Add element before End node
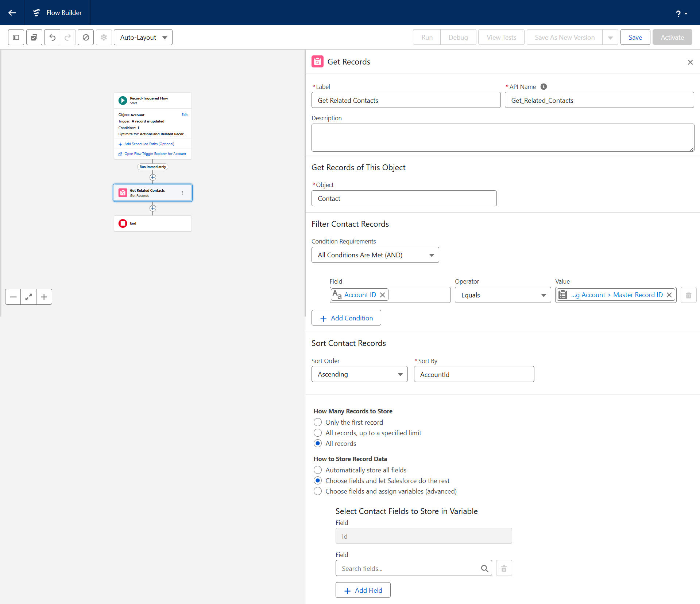Screen dimensions: 700x604 [152, 208]
